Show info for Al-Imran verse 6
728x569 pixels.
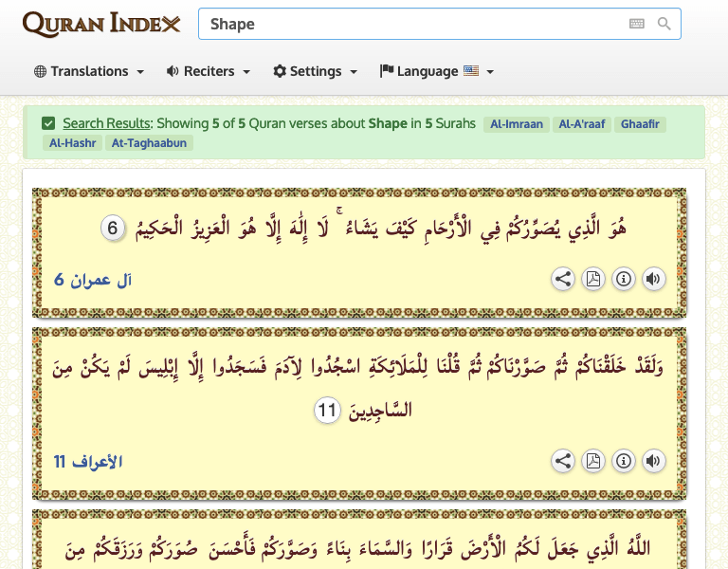click(624, 279)
